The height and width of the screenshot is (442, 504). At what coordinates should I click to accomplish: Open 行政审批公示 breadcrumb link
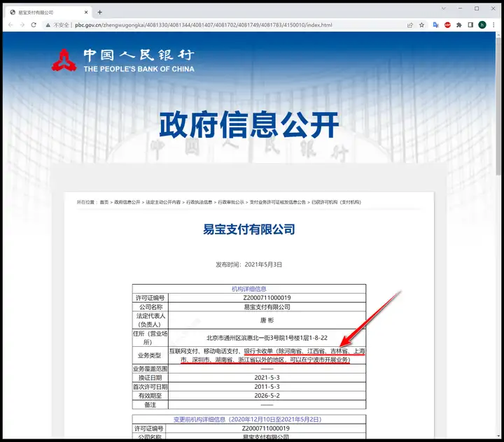231,202
